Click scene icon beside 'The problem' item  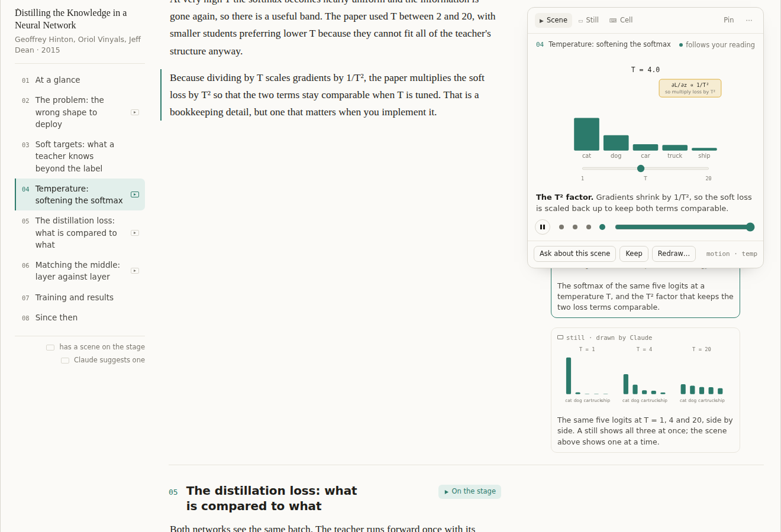point(135,112)
